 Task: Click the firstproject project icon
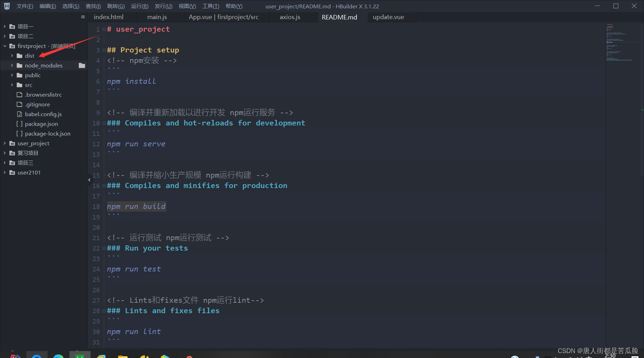12,46
